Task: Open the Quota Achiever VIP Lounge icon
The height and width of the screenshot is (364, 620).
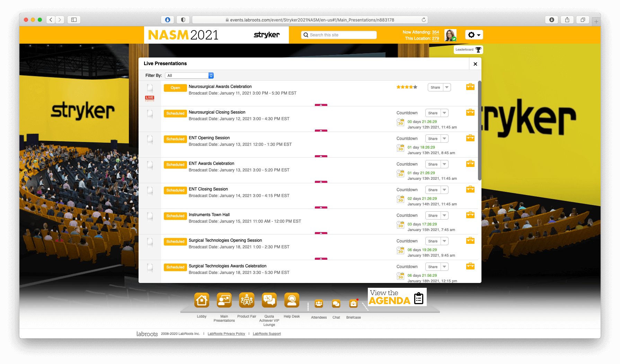Action: 269,300
